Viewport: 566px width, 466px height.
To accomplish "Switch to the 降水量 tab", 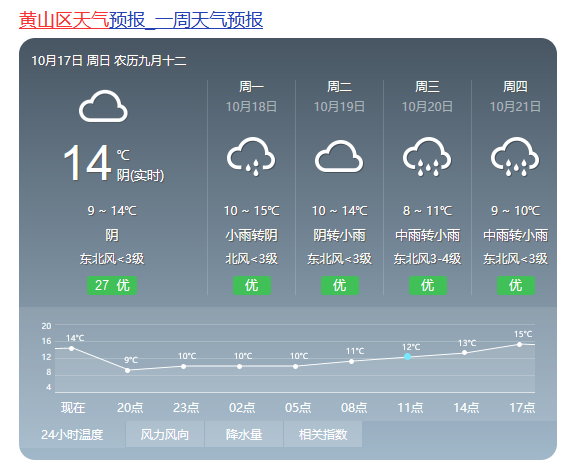I will pos(244,434).
